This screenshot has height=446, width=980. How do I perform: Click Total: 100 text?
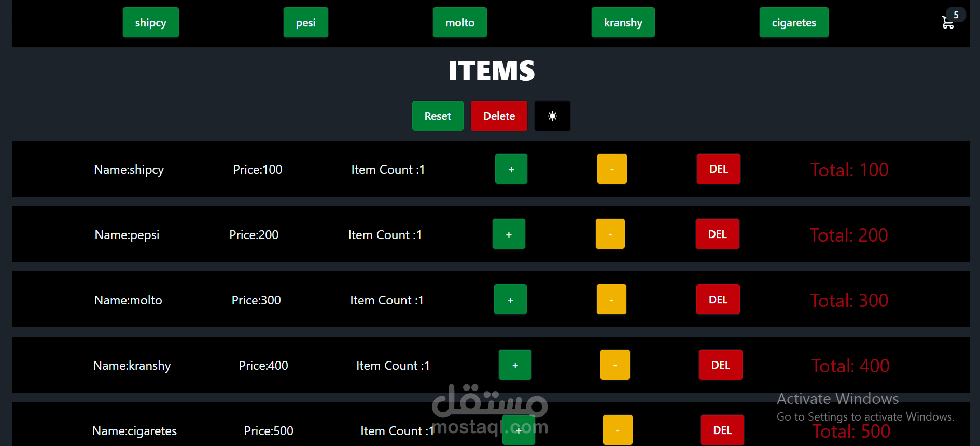click(x=849, y=170)
